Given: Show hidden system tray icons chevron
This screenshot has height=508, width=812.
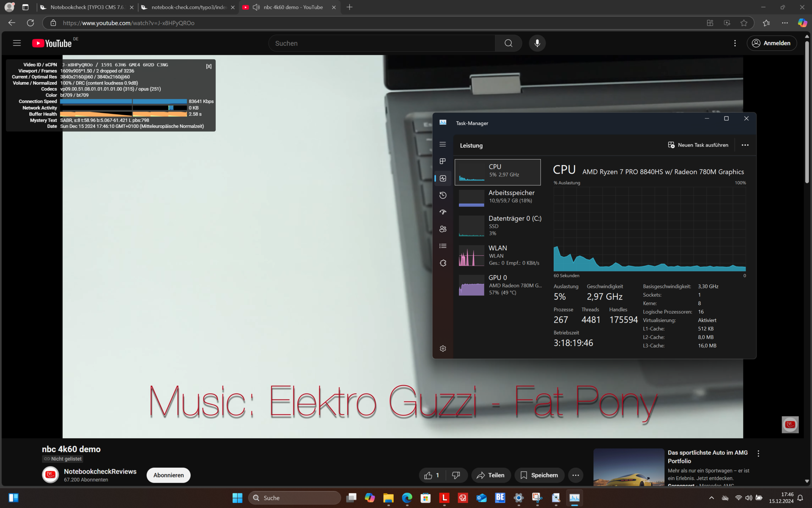Looking at the screenshot, I should 711,498.
